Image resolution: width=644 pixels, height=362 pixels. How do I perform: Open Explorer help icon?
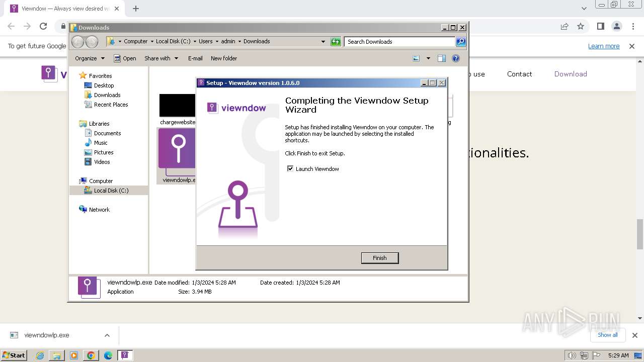click(456, 58)
